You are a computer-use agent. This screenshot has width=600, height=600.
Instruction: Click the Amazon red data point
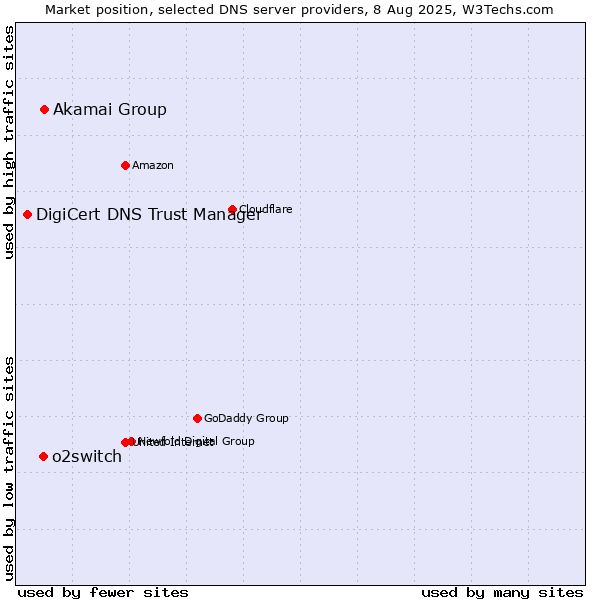[125, 166]
